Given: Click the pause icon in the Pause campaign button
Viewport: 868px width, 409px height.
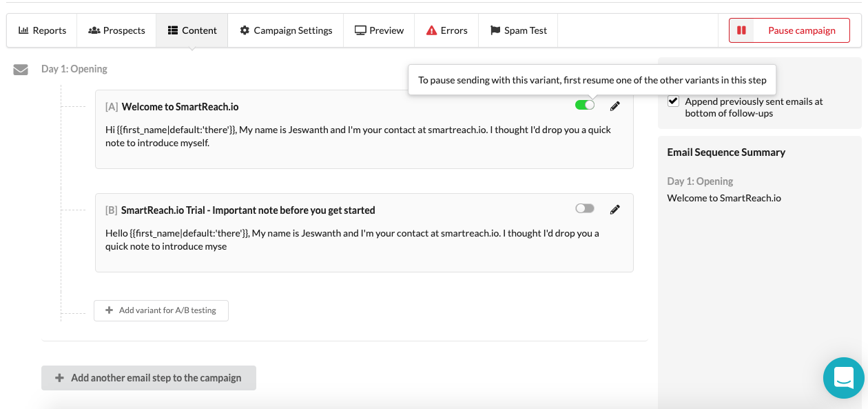Looking at the screenshot, I should click(741, 30).
